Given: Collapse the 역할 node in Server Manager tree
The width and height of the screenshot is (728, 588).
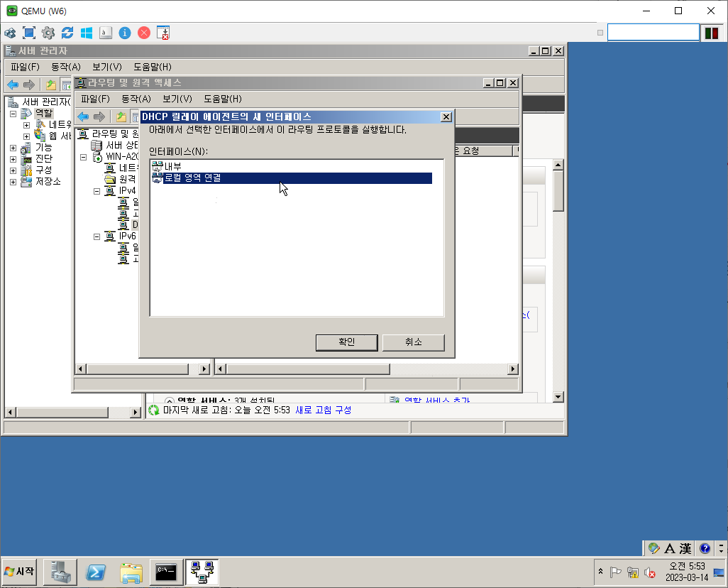Looking at the screenshot, I should (x=13, y=114).
